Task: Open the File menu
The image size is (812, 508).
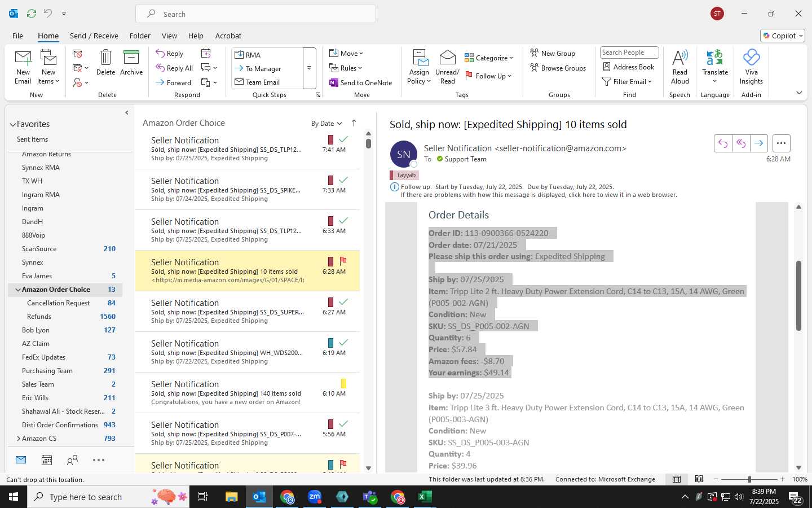Action: tap(17, 36)
